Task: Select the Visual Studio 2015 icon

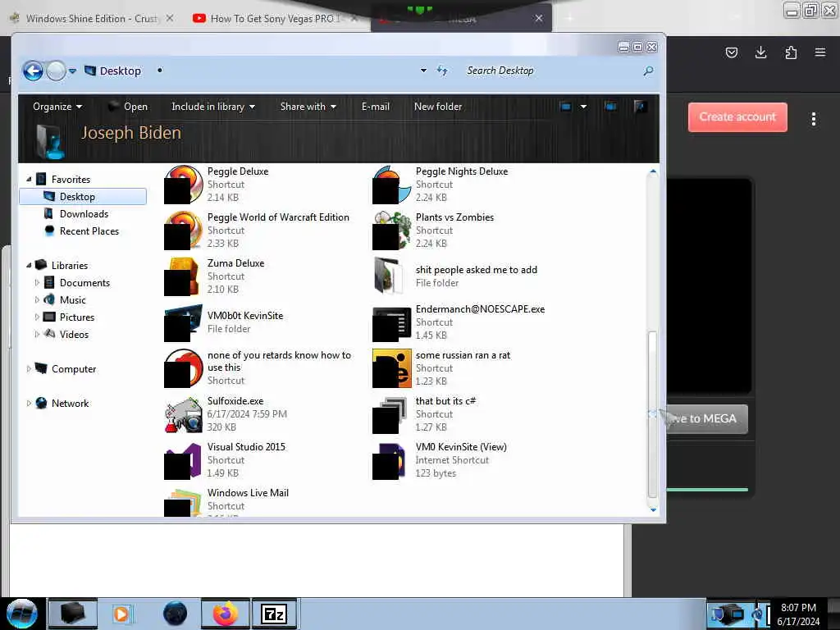Action: tap(183, 460)
